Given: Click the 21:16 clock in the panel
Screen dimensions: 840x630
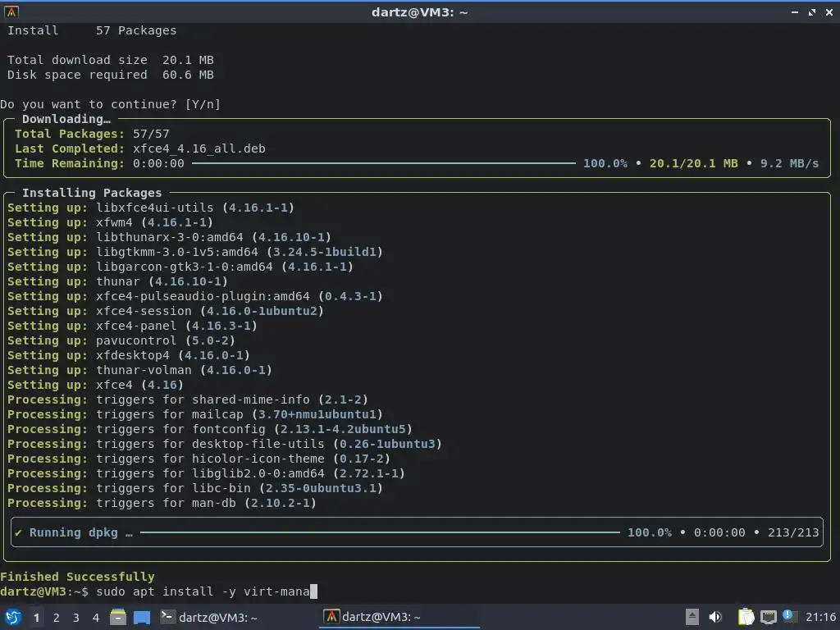Looking at the screenshot, I should pyautogui.click(x=820, y=617).
